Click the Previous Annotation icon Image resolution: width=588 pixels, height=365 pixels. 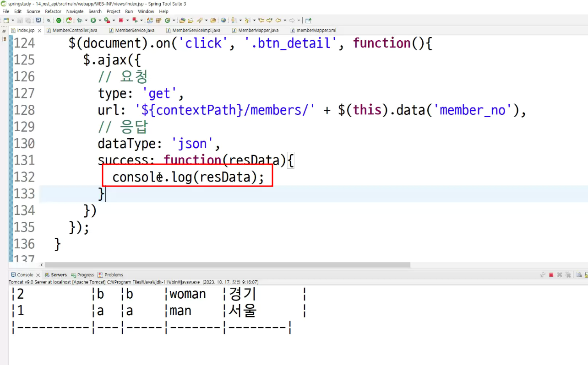click(247, 20)
